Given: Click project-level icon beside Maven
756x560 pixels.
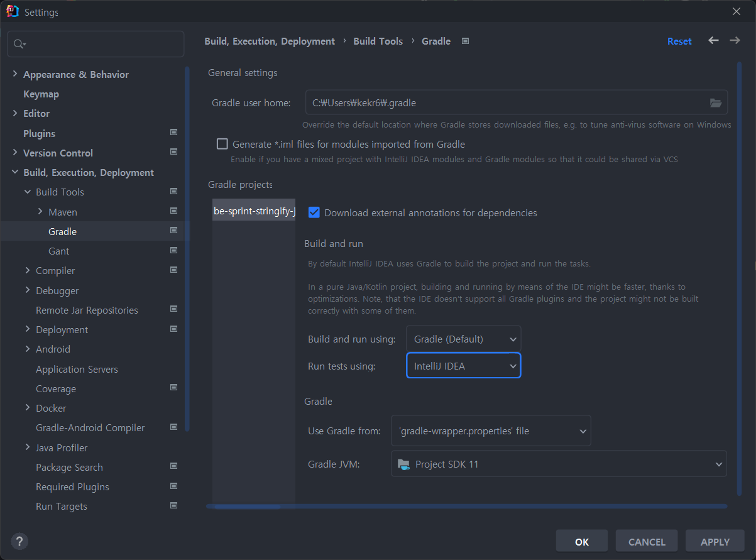Looking at the screenshot, I should click(174, 211).
